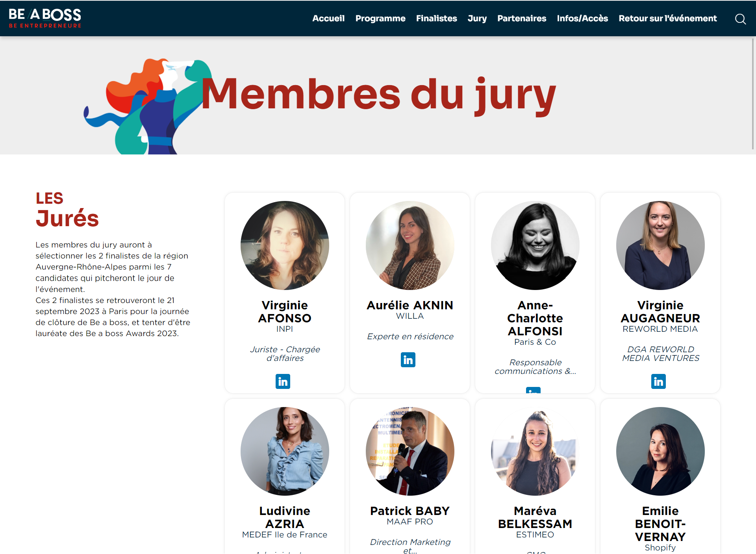Click the Ludivine AZRIA name heading
The height and width of the screenshot is (554, 756).
pos(285,517)
